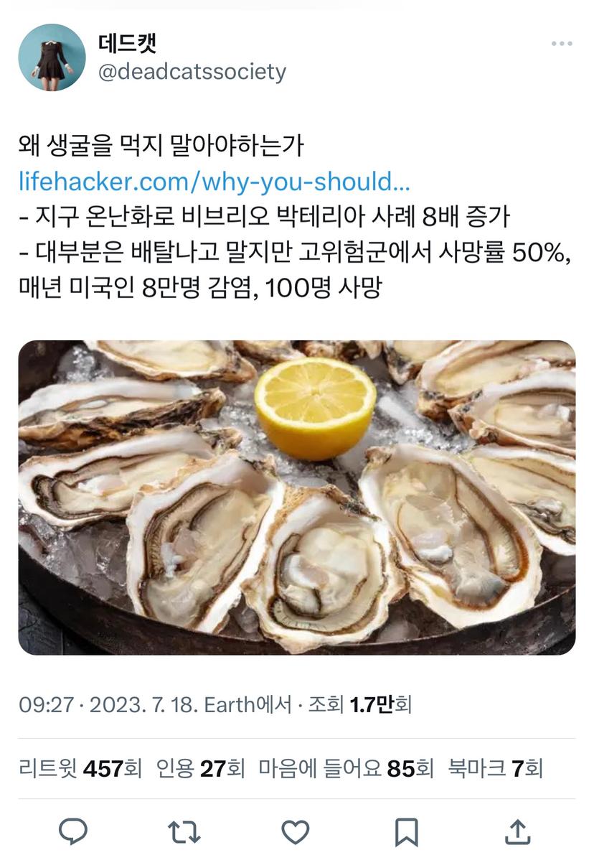Select the tweet text 왜 생굴을 먹지 말아야하는가
The width and height of the screenshot is (594, 868).
click(x=161, y=146)
